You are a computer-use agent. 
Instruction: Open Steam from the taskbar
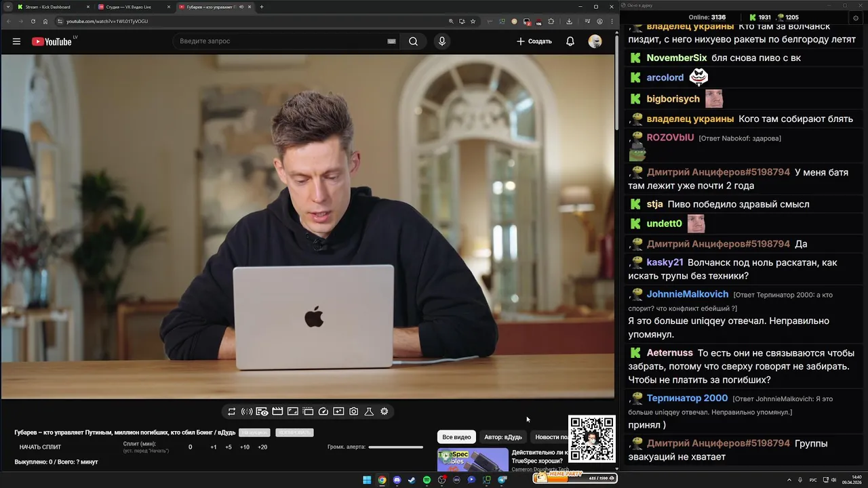pyautogui.click(x=412, y=480)
